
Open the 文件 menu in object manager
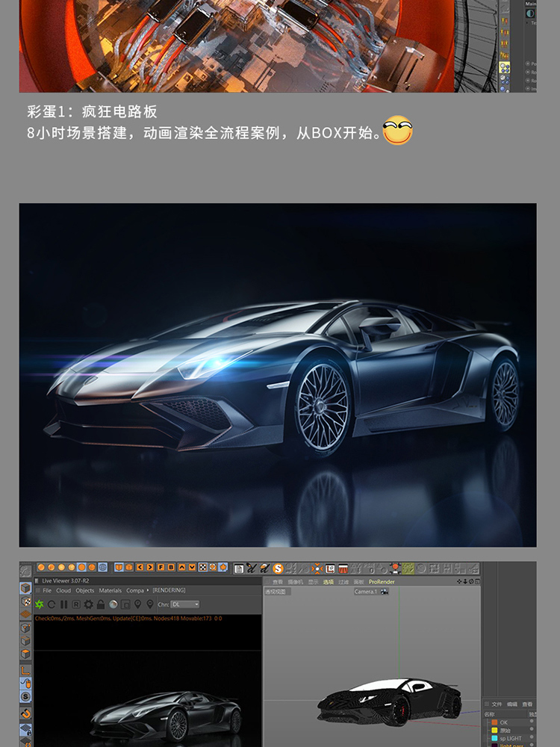pyautogui.click(x=497, y=704)
